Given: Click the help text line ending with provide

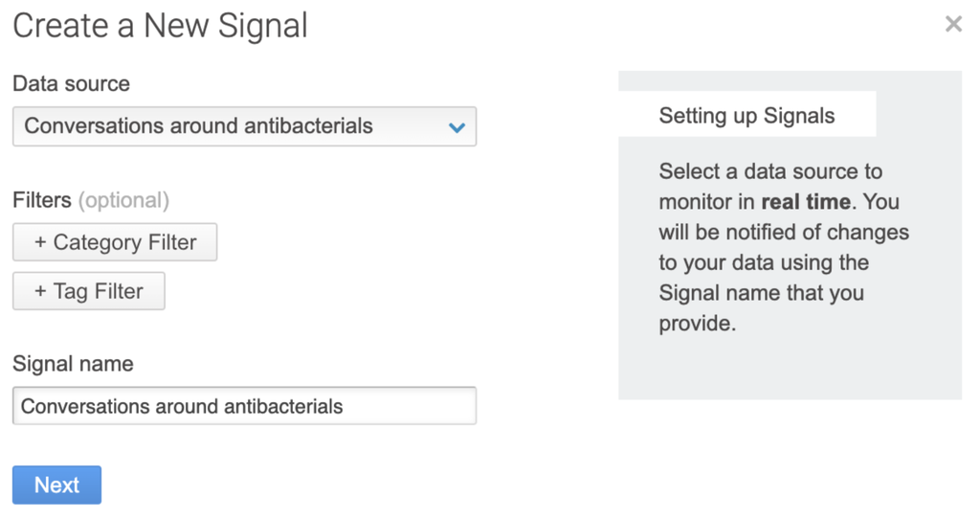Looking at the screenshot, I should coord(697,324).
